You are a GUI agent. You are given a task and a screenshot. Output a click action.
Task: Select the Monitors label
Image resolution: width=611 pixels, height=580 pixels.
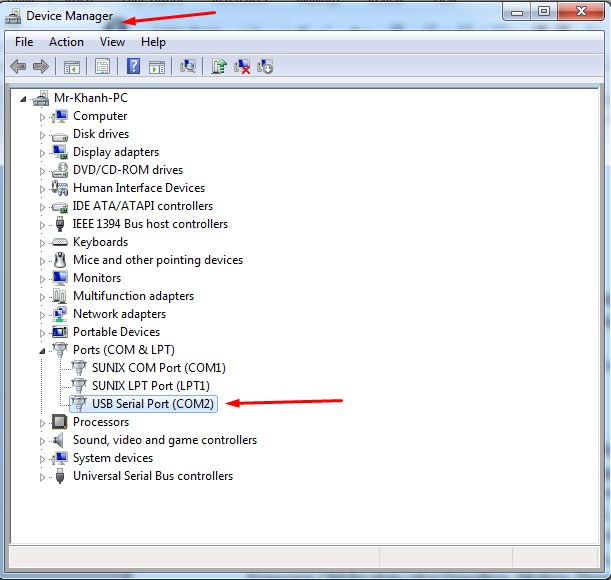point(97,278)
